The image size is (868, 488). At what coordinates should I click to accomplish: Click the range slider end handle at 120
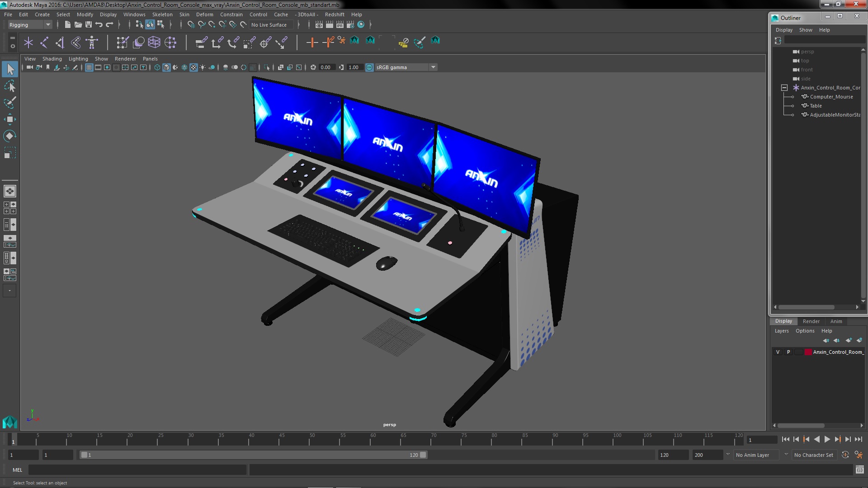pos(423,455)
